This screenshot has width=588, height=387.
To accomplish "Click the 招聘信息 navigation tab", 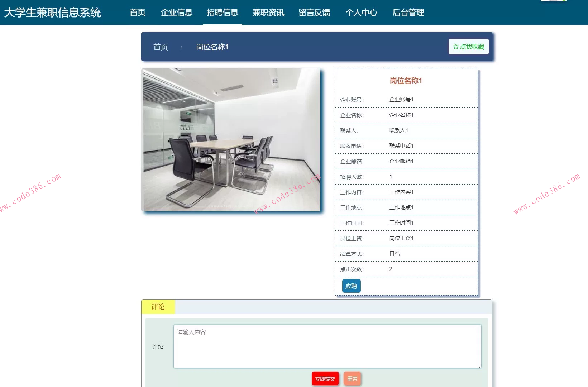I will pyautogui.click(x=223, y=13).
